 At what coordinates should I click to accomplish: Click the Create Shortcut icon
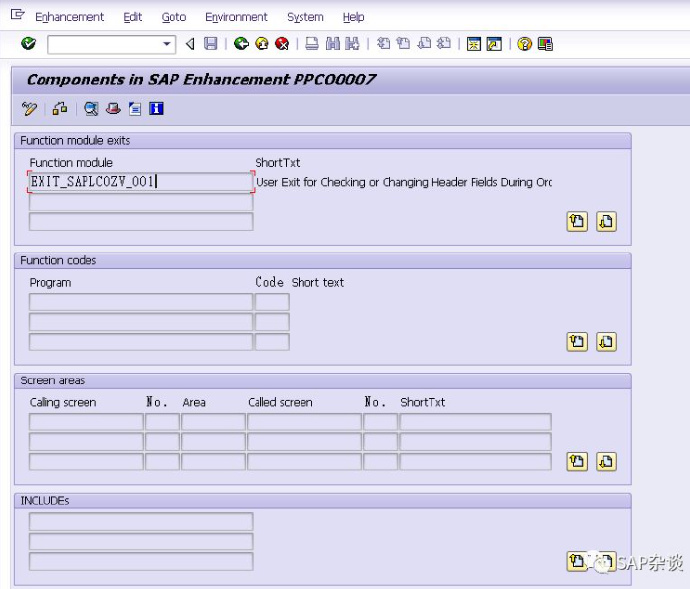(x=494, y=44)
